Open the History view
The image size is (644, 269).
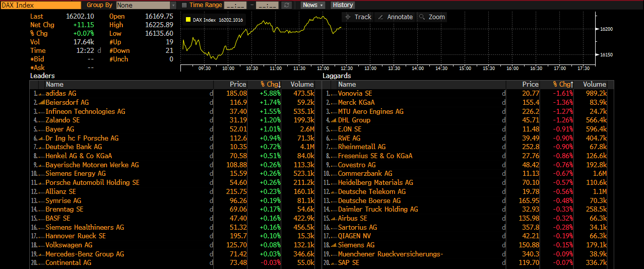pos(343,5)
